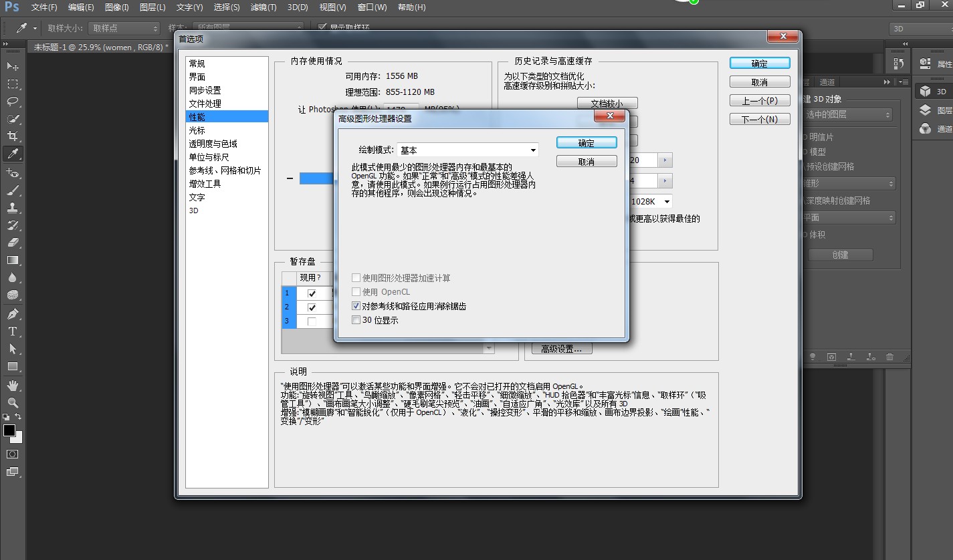953x560 pixels.
Task: Toggle 对参考线和路径应用消除锯齿 checkbox
Action: point(356,306)
